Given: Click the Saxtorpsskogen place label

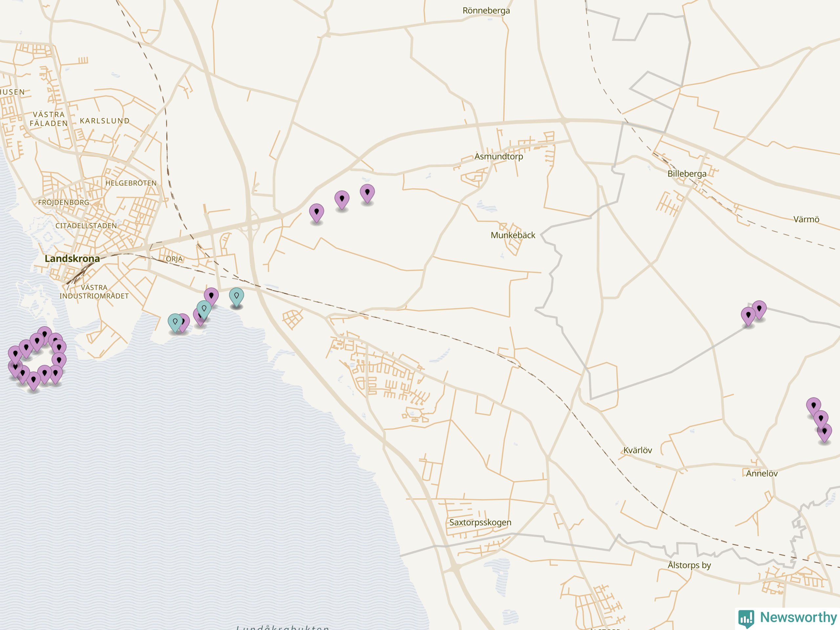Looking at the screenshot, I should (x=480, y=522).
